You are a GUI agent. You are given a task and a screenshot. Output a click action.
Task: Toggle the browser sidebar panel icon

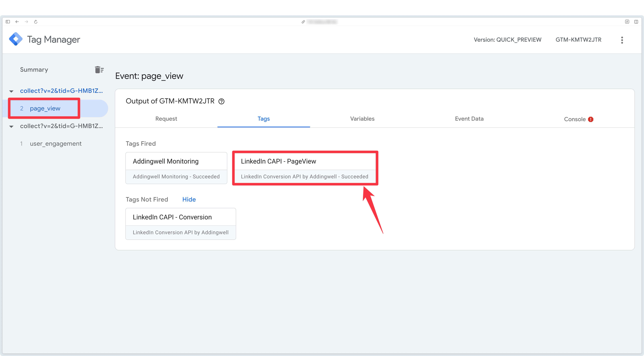click(8, 22)
